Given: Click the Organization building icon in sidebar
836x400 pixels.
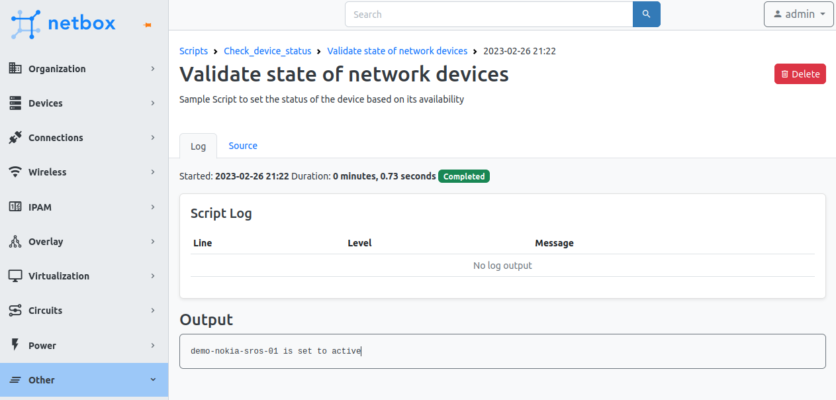Looking at the screenshot, I should (x=15, y=69).
